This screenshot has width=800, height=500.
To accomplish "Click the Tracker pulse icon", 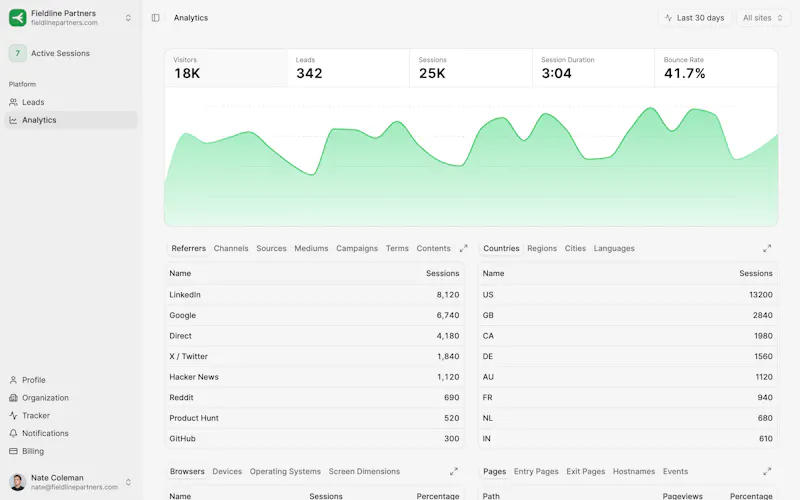I will pos(13,415).
